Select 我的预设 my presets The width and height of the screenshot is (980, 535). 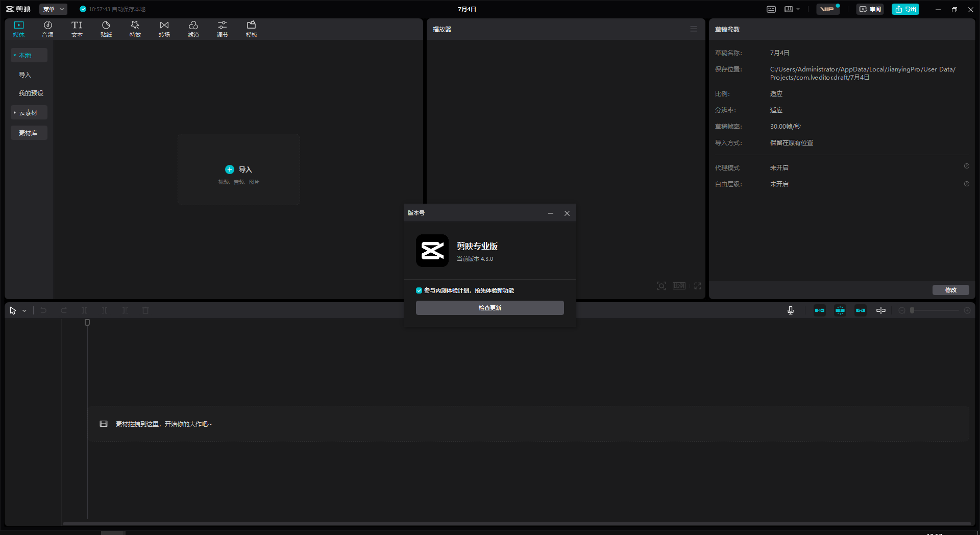(x=31, y=93)
